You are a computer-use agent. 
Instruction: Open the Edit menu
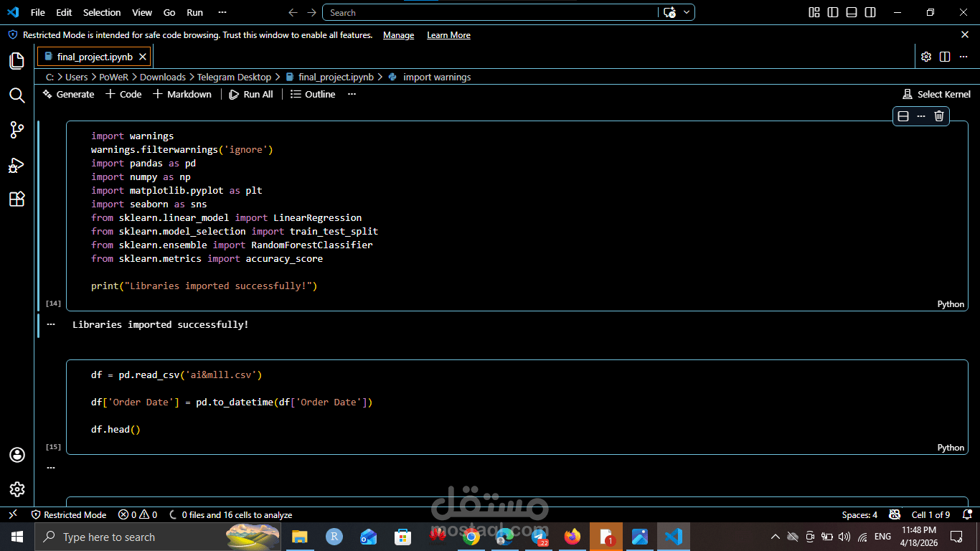pos(64,12)
